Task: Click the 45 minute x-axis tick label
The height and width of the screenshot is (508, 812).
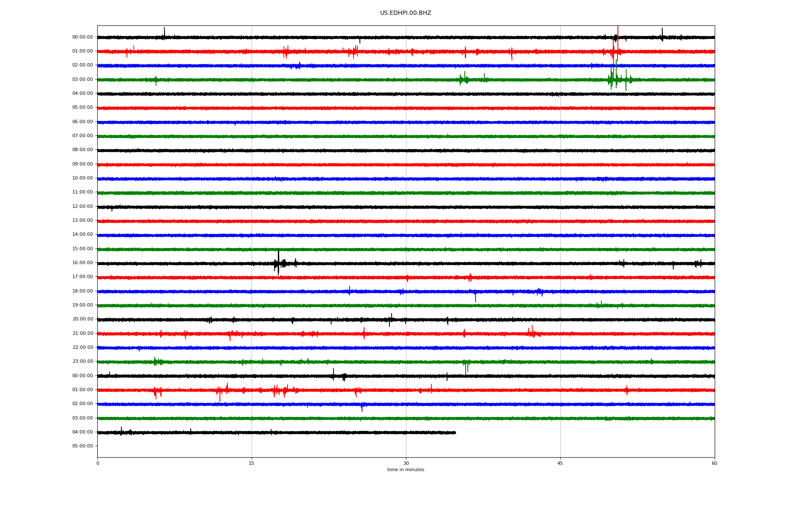Action: coord(560,463)
